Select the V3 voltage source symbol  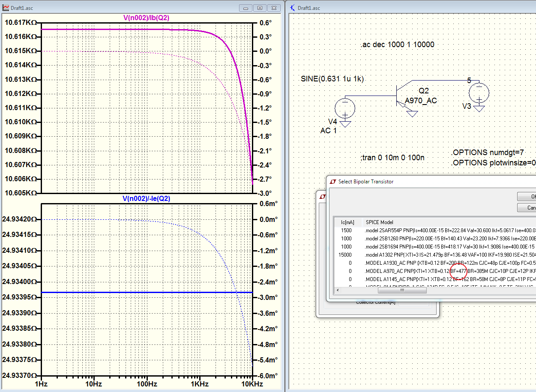pos(479,93)
